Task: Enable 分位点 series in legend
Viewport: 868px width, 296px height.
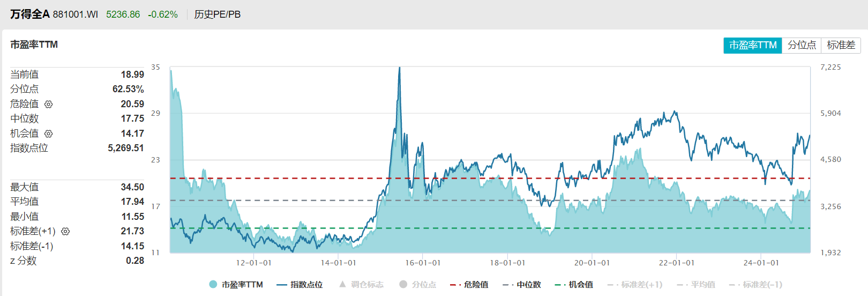Action: click(418, 285)
